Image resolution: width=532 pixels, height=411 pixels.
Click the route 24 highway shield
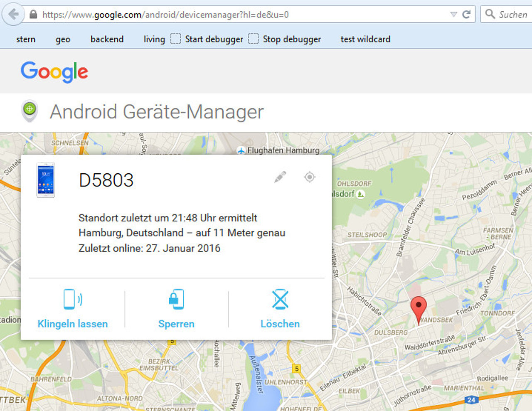click(471, 400)
